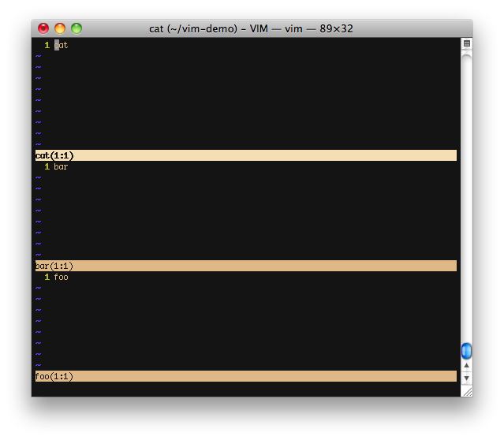
Task: Click the scrollbar down arrow
Action: pos(466,378)
